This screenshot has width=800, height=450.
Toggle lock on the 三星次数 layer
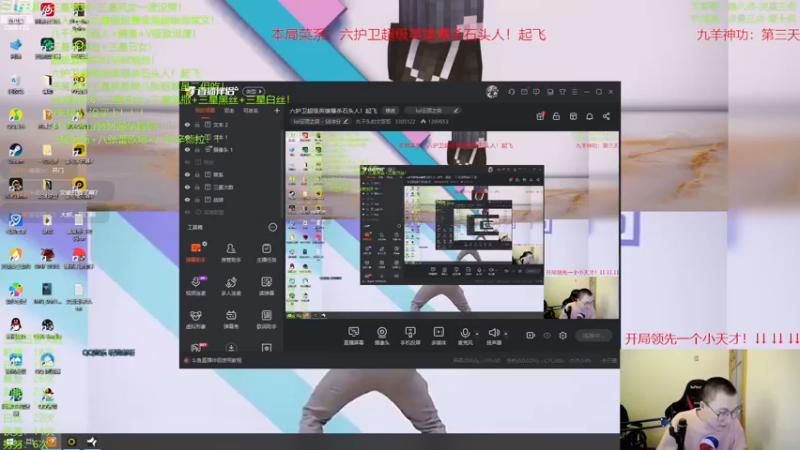click(x=197, y=187)
